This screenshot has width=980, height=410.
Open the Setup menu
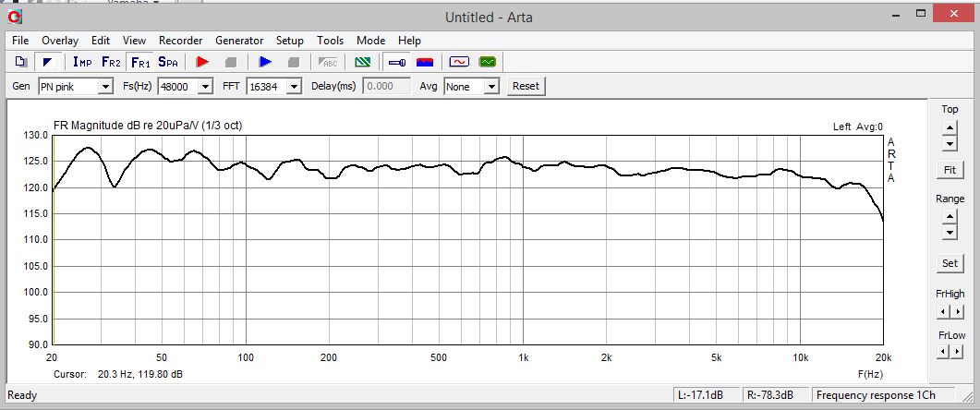coord(290,41)
